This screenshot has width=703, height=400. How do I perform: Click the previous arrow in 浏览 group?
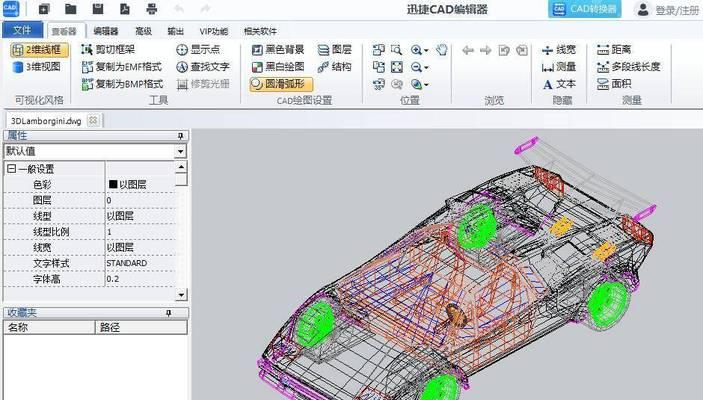point(468,50)
